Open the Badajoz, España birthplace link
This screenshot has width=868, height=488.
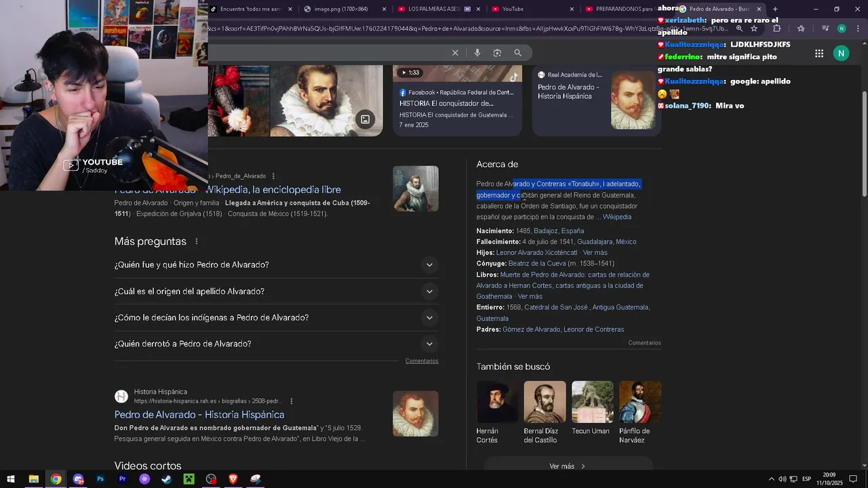559,231
